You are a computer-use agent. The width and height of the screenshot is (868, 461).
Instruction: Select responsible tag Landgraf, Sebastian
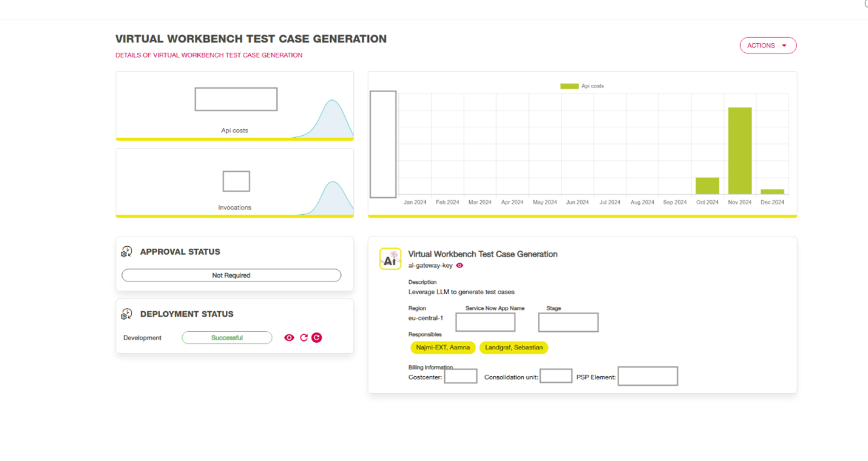(514, 348)
